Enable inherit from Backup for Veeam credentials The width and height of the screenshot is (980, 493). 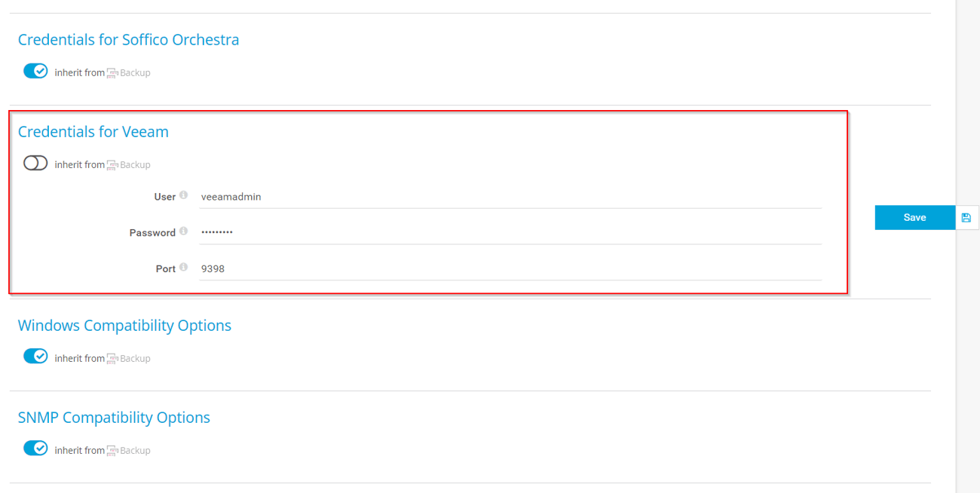(x=35, y=163)
